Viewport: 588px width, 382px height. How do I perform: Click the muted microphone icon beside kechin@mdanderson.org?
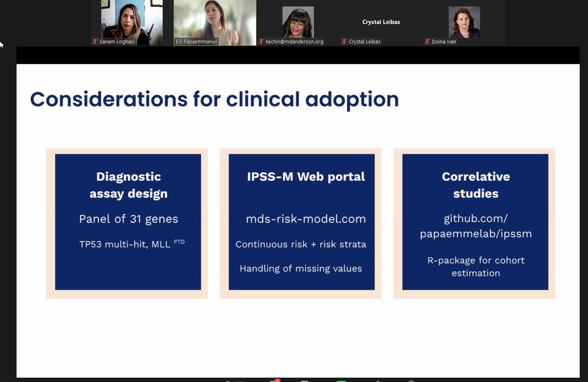coord(262,42)
